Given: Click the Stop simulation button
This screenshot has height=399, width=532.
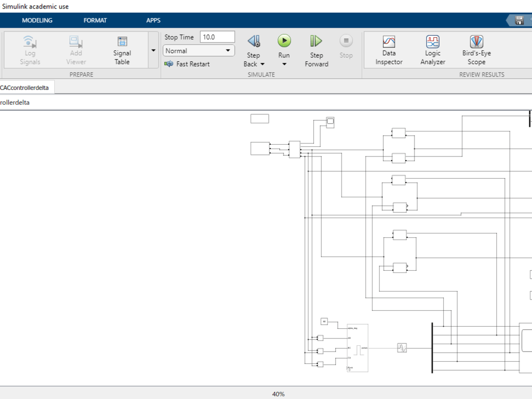Looking at the screenshot, I should point(346,46).
